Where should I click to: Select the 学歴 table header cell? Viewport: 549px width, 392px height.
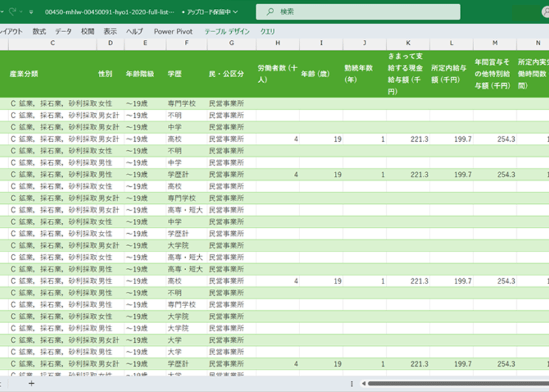175,74
